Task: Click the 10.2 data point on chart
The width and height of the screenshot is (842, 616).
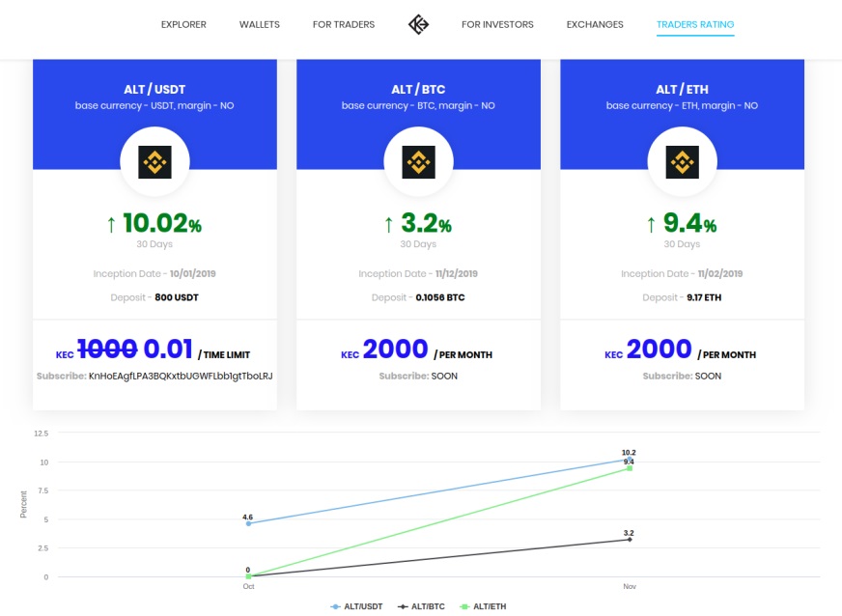Action: [630, 460]
